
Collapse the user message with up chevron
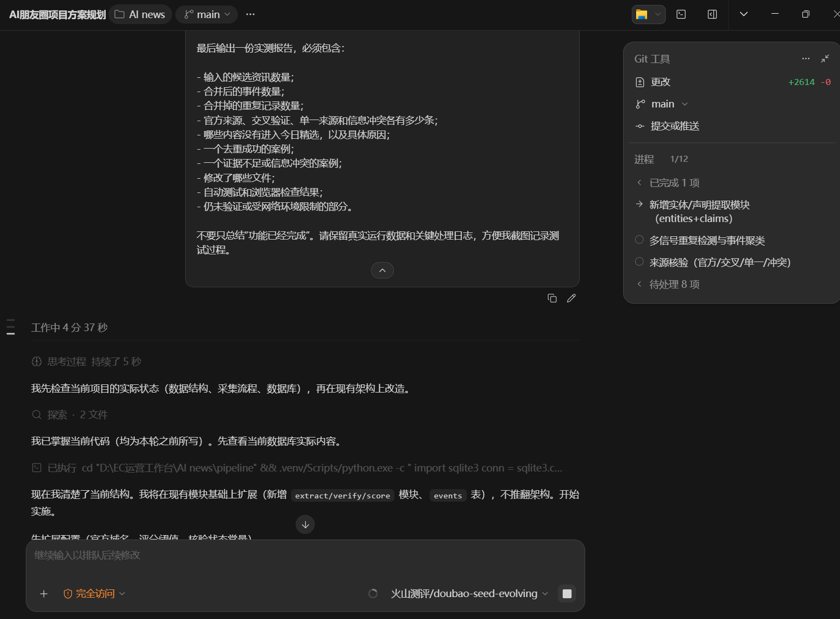pyautogui.click(x=382, y=270)
